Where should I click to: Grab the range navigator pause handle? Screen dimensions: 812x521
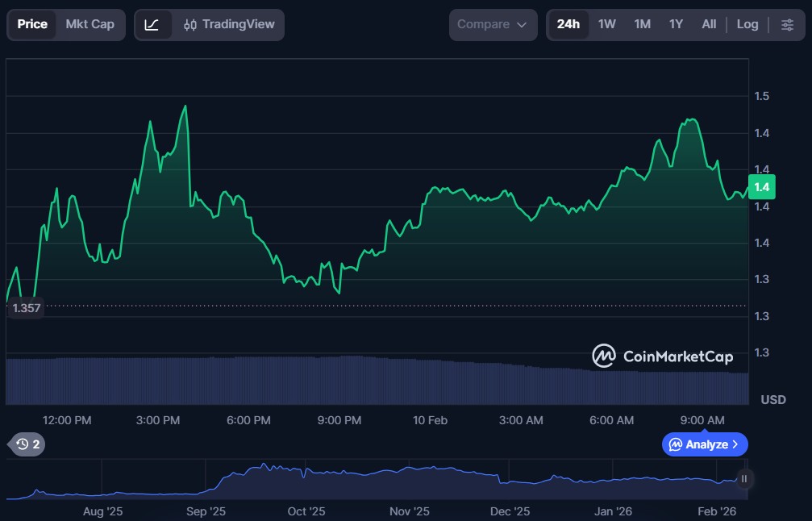[743, 479]
